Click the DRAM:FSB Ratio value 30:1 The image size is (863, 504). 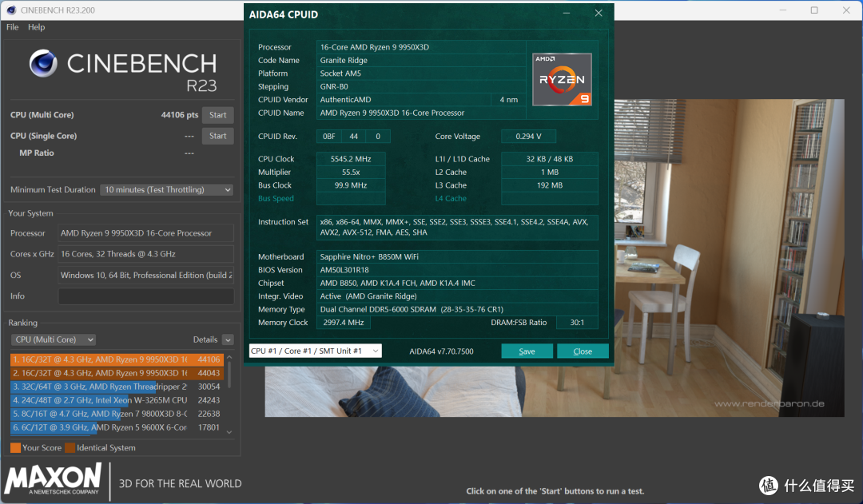click(x=577, y=323)
